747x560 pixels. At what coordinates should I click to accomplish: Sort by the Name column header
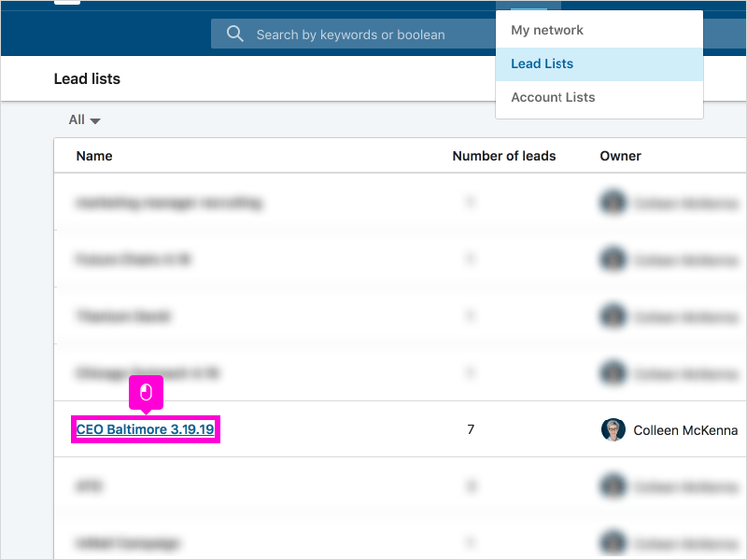click(94, 156)
